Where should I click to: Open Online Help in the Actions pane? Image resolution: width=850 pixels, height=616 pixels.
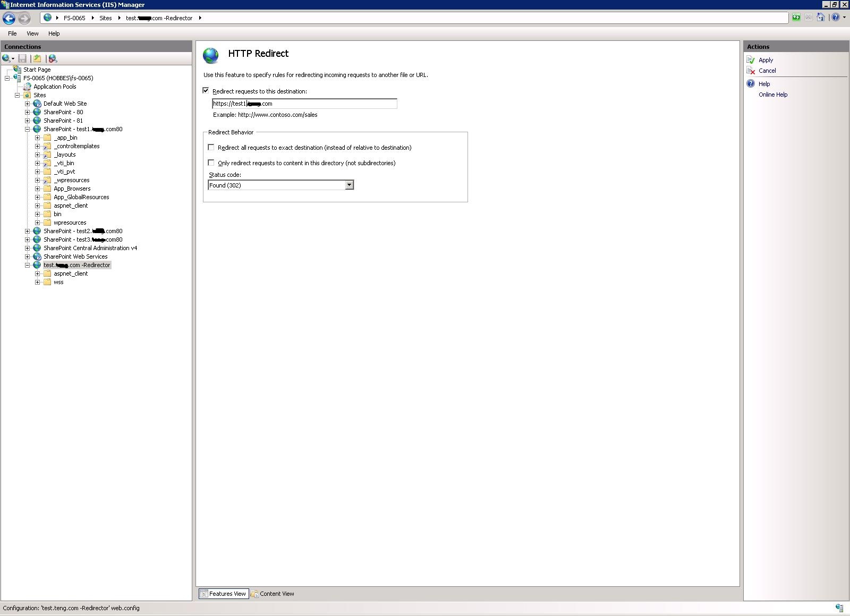(x=773, y=95)
